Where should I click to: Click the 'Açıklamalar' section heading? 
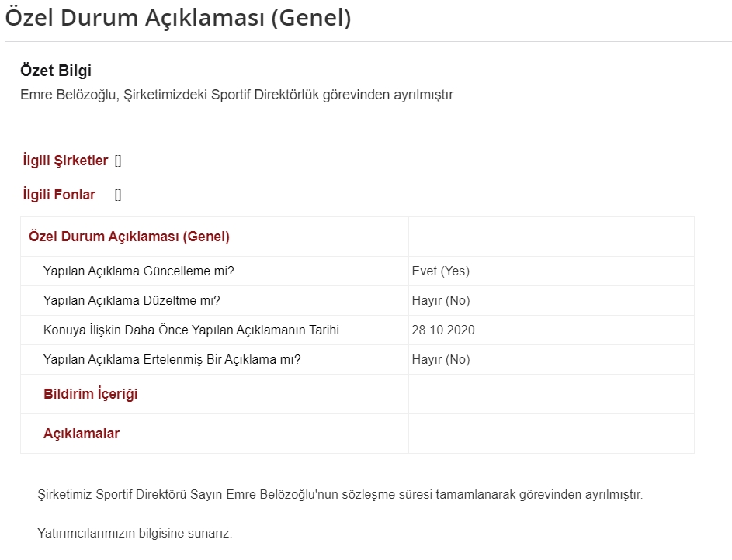point(82,434)
